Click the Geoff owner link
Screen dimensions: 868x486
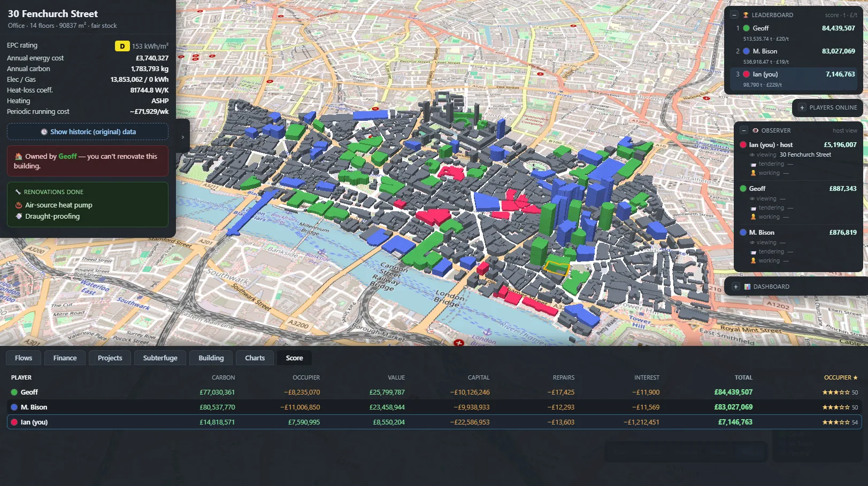click(x=67, y=156)
